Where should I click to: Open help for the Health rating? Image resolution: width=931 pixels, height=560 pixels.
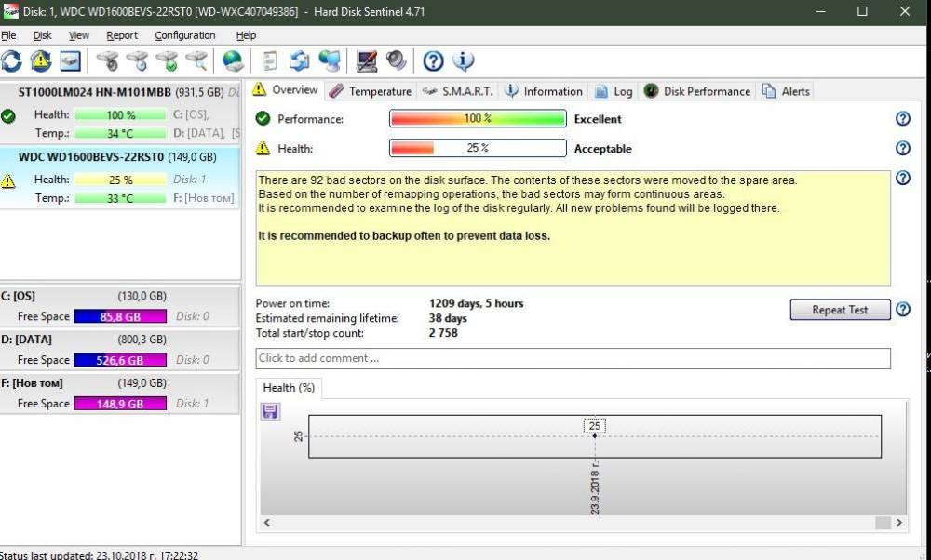pos(902,148)
